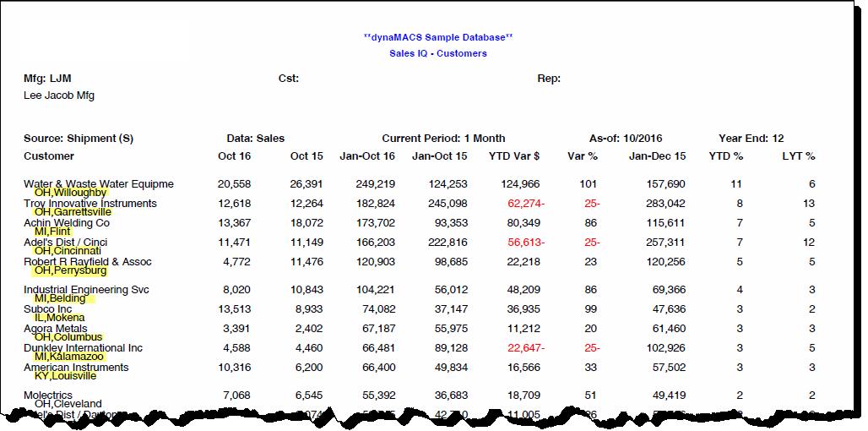Click highlighted OH,Cincinnati location
868x431 pixels.
click(x=68, y=251)
